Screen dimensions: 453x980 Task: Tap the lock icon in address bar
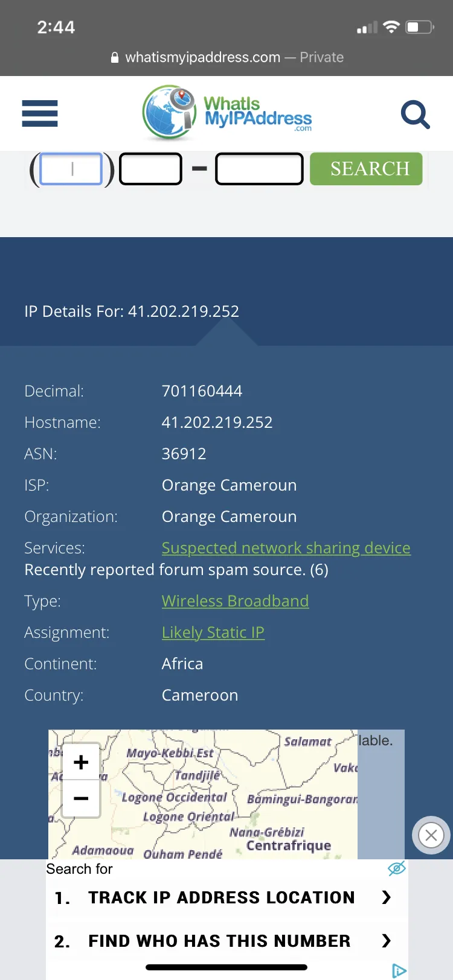tap(115, 57)
